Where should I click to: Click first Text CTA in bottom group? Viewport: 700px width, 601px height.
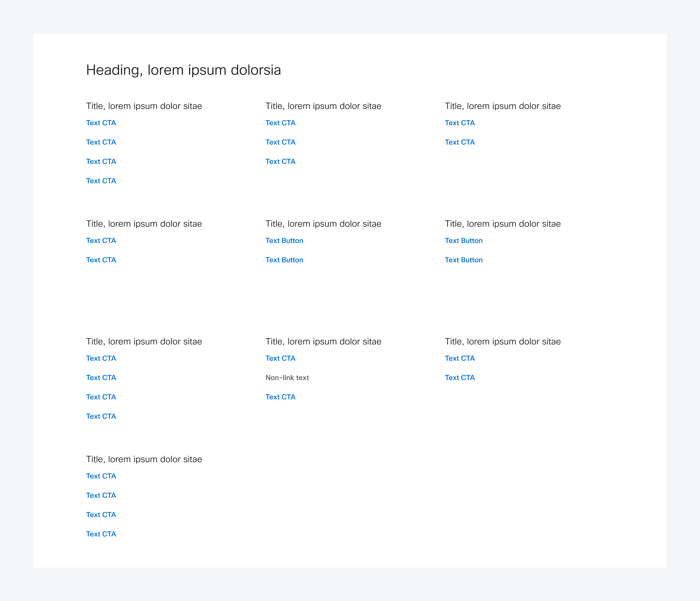pyautogui.click(x=101, y=476)
